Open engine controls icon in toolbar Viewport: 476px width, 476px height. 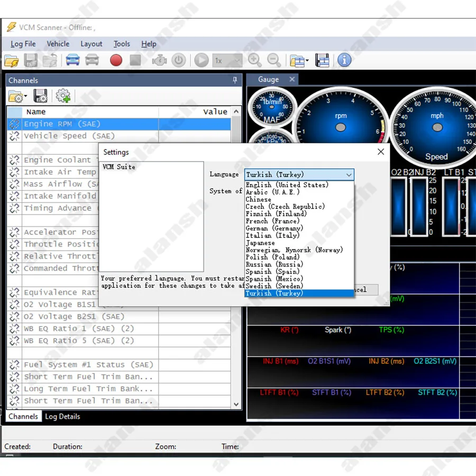click(159, 60)
